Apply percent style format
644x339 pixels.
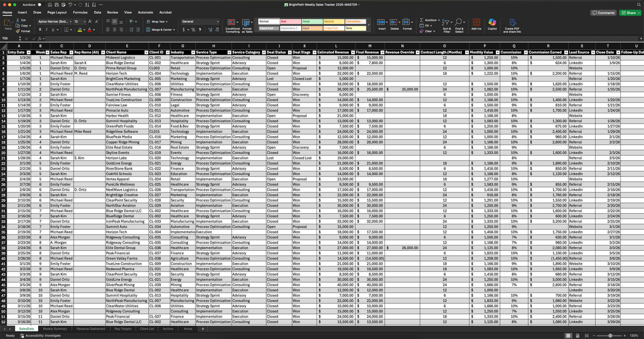(193, 30)
